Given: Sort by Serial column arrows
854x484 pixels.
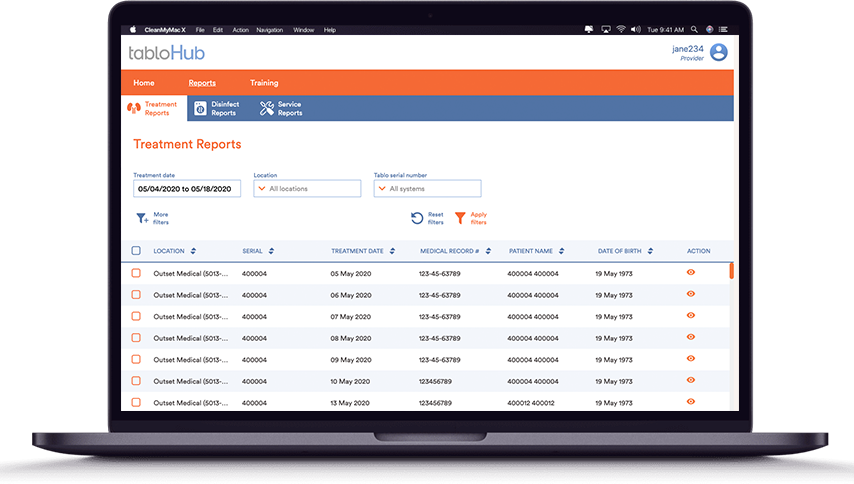Looking at the screenshot, I should click(271, 251).
